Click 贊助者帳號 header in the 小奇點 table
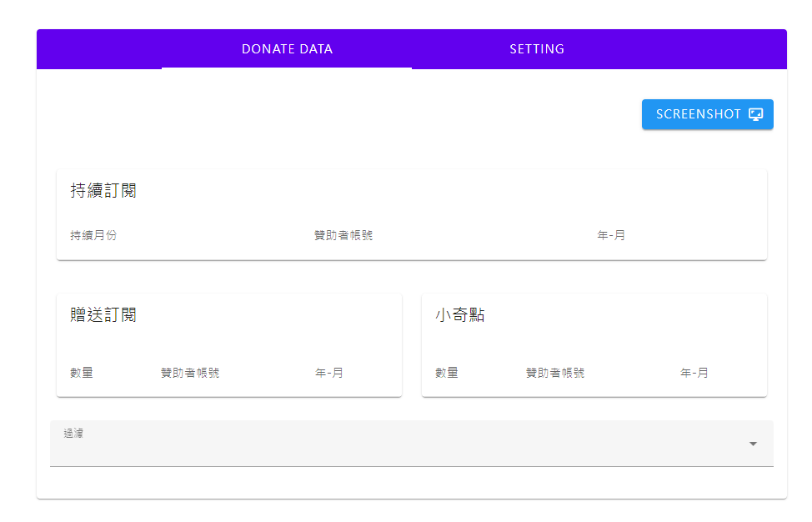Screen dimensions: 812x522 [x=555, y=373]
